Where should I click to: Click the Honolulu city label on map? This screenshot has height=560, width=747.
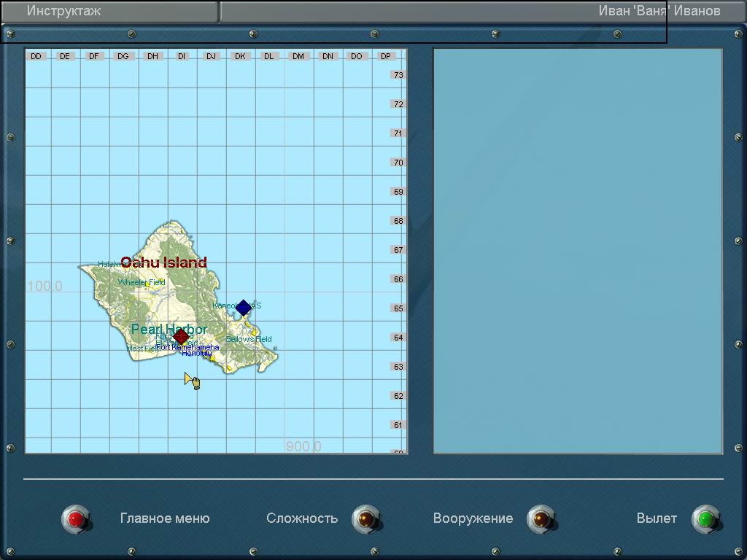(197, 354)
